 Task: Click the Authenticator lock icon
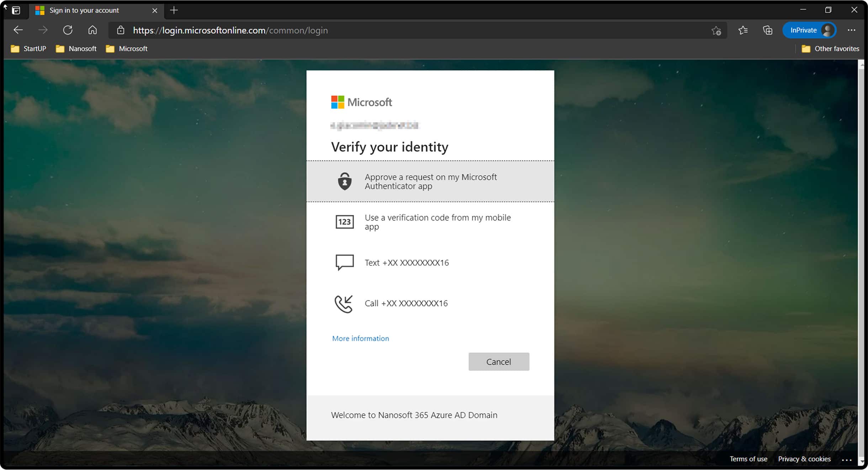[x=344, y=181]
